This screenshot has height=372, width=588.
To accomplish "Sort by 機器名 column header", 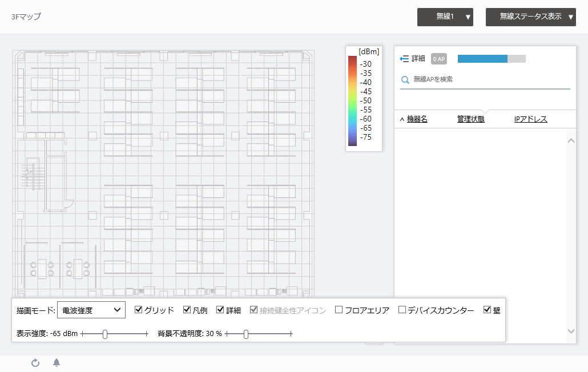I will click(x=417, y=119).
